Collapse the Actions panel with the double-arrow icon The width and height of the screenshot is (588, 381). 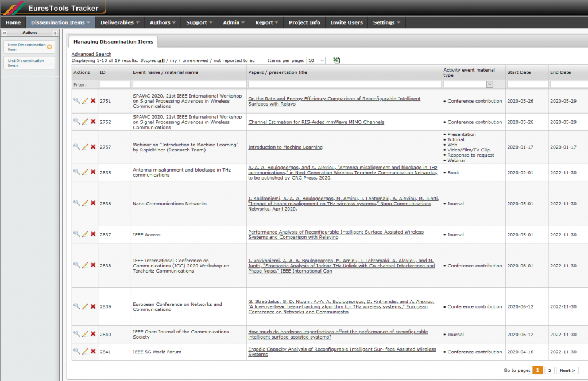(5, 33)
